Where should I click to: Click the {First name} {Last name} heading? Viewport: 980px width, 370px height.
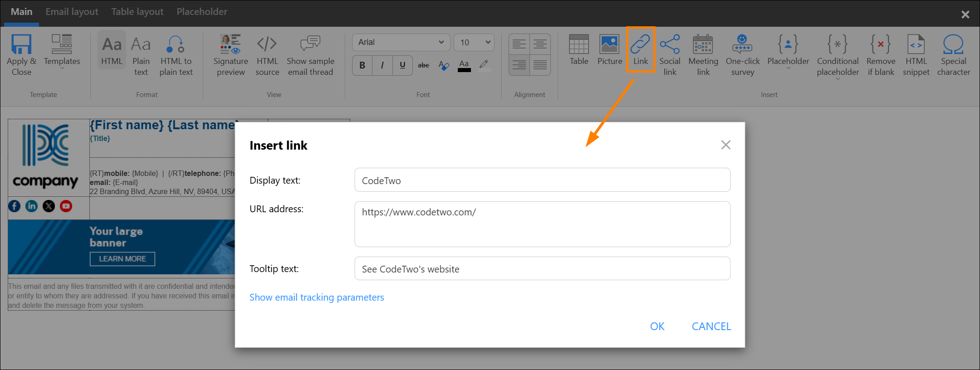162,125
